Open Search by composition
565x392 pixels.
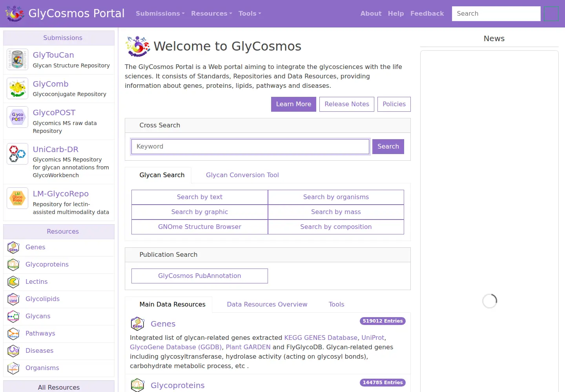click(x=336, y=227)
